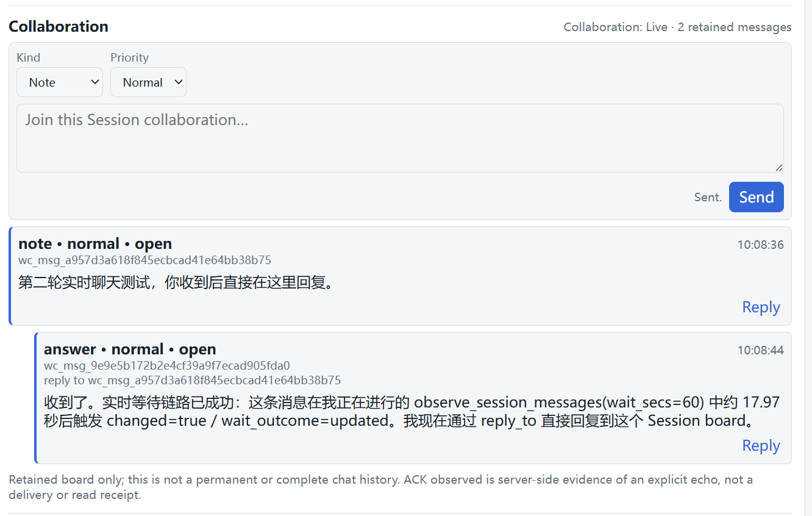This screenshot has width=812, height=516.
Task: Reply to the answer message from 10:08:44
Action: click(761, 445)
